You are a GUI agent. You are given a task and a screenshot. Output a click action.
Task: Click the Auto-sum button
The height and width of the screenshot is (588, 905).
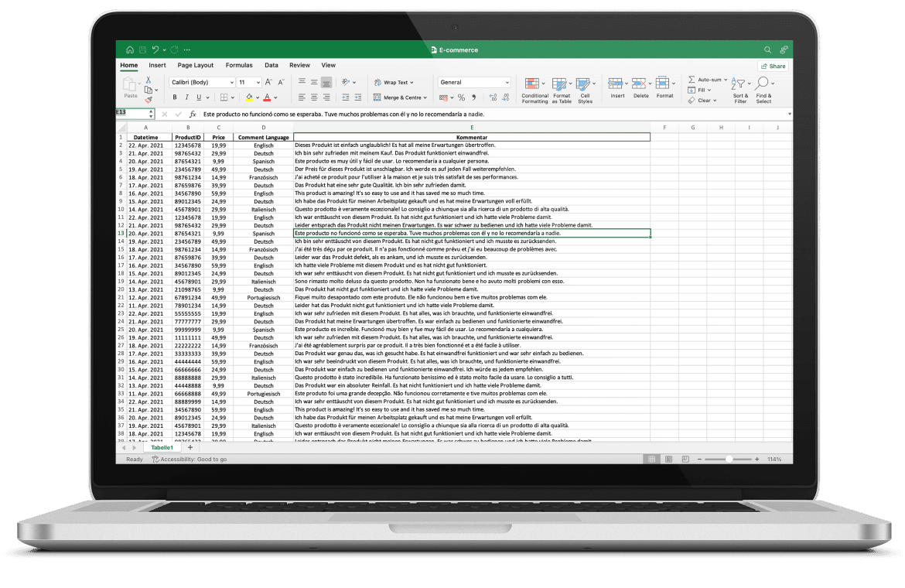709,80
